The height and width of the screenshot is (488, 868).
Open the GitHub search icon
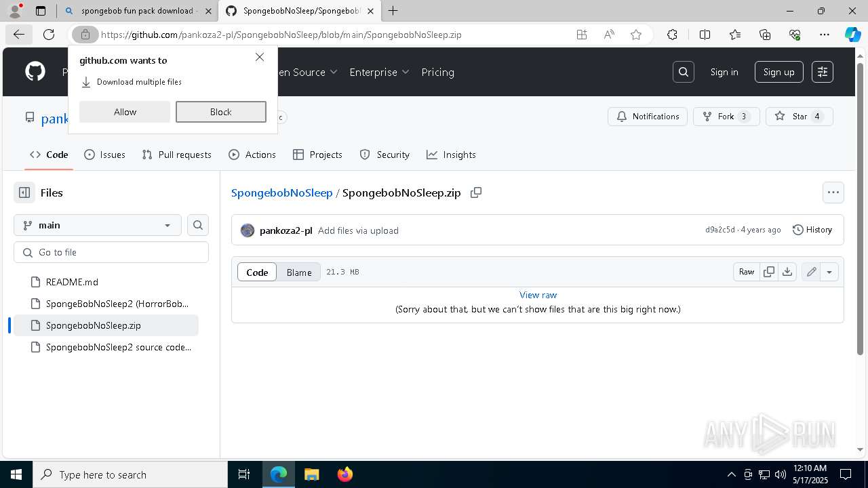(684, 72)
